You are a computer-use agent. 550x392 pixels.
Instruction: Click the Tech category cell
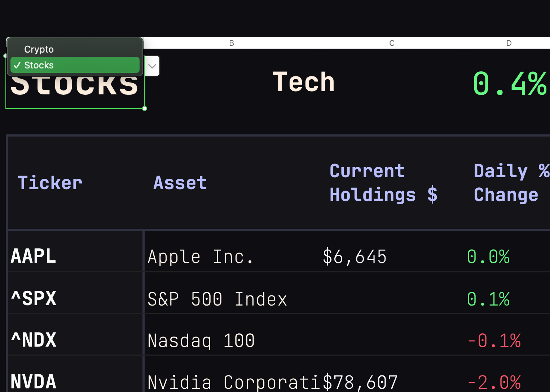(304, 82)
